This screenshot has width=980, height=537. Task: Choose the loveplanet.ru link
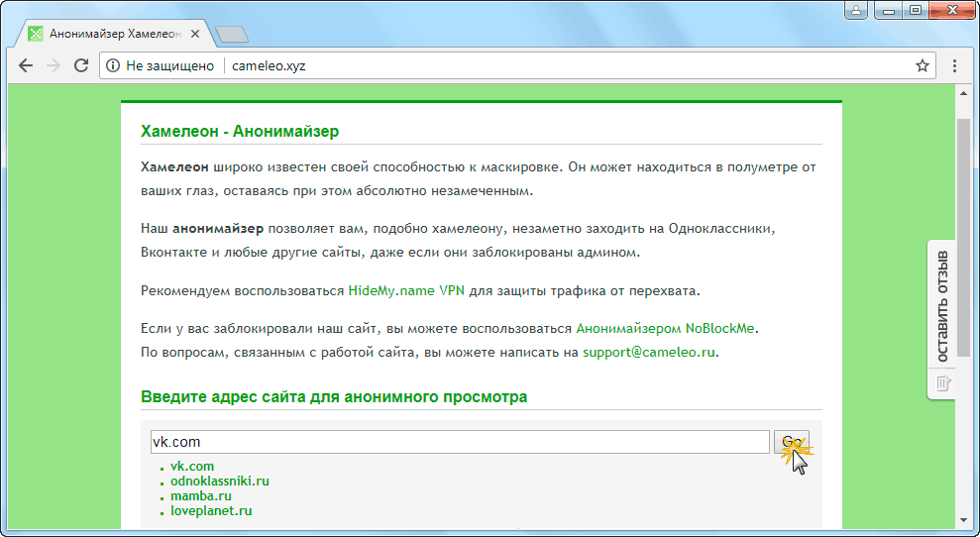211,510
